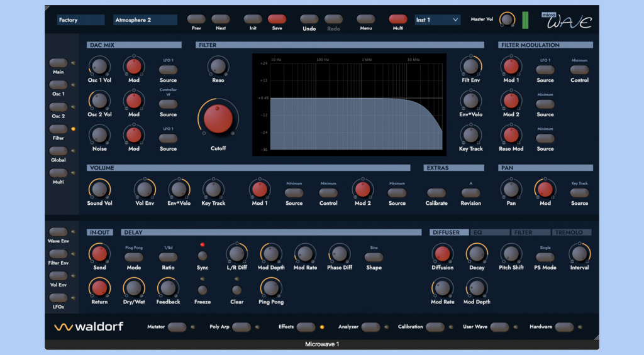The image size is (644, 355).
Task: Click the Factory bank field
Action: (x=80, y=19)
